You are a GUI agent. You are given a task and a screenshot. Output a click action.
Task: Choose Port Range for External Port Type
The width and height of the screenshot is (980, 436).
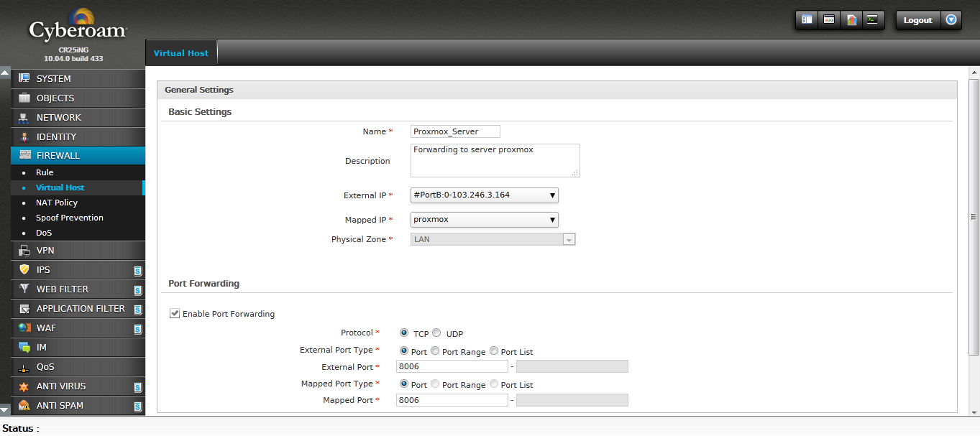434,351
